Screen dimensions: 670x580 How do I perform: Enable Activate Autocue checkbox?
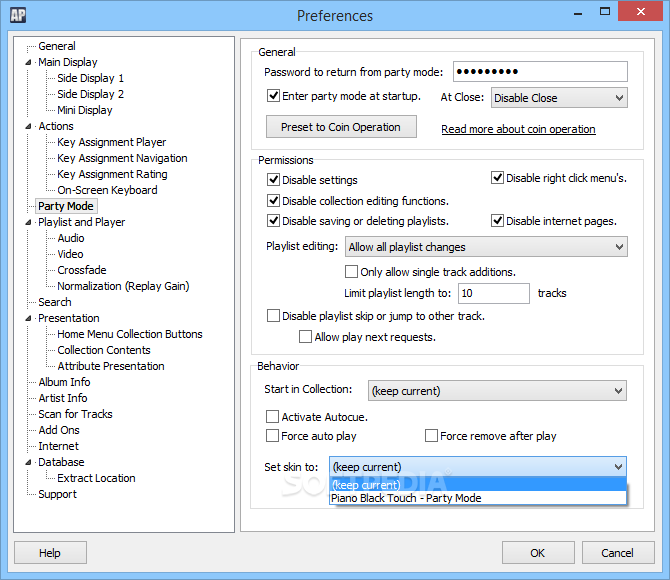(x=272, y=416)
